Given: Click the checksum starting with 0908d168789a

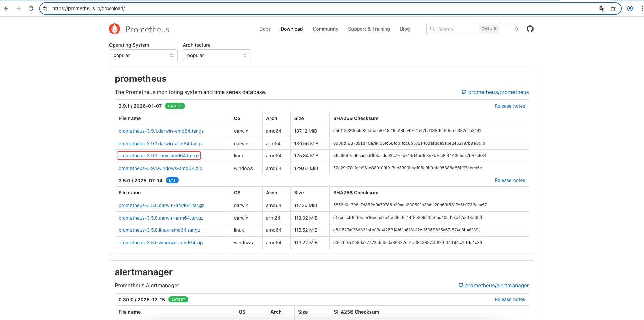Looking at the screenshot, I should tap(409, 143).
